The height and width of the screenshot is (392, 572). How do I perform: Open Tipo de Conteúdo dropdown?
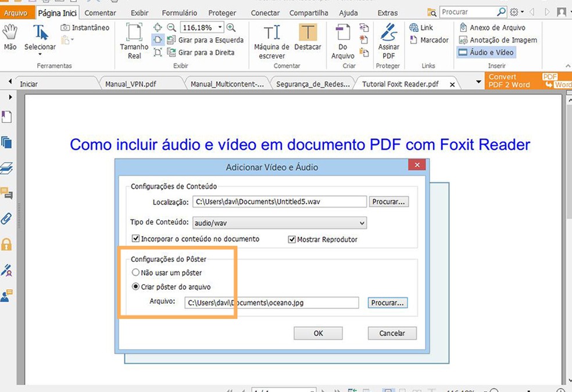pos(280,223)
